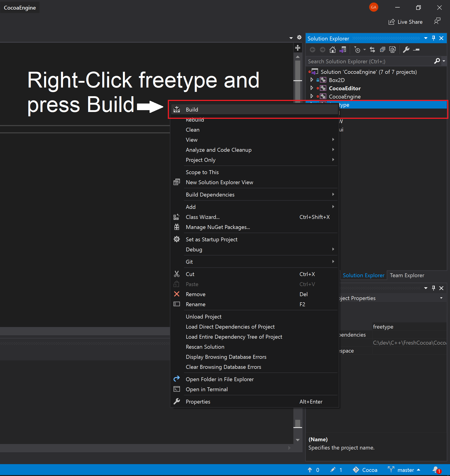Viewport: 450px width, 476px height.
Task: Open the search options dropdown arrow
Action: coord(444,61)
